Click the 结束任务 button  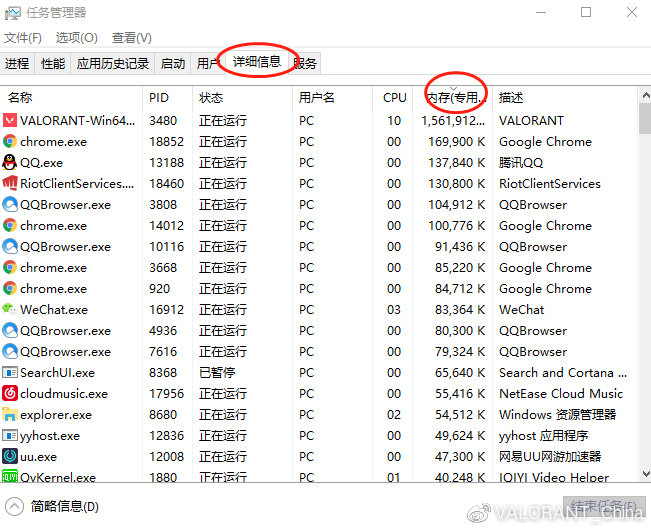point(604,507)
